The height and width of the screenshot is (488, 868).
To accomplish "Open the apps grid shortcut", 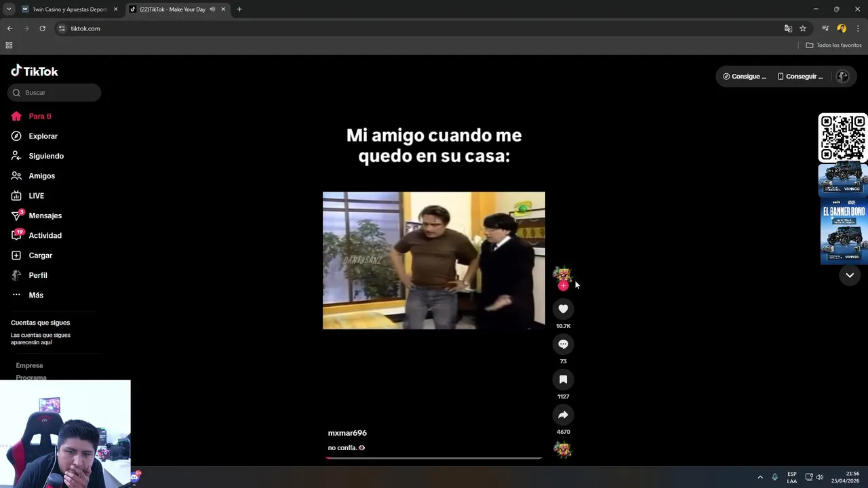I will pyautogui.click(x=9, y=45).
